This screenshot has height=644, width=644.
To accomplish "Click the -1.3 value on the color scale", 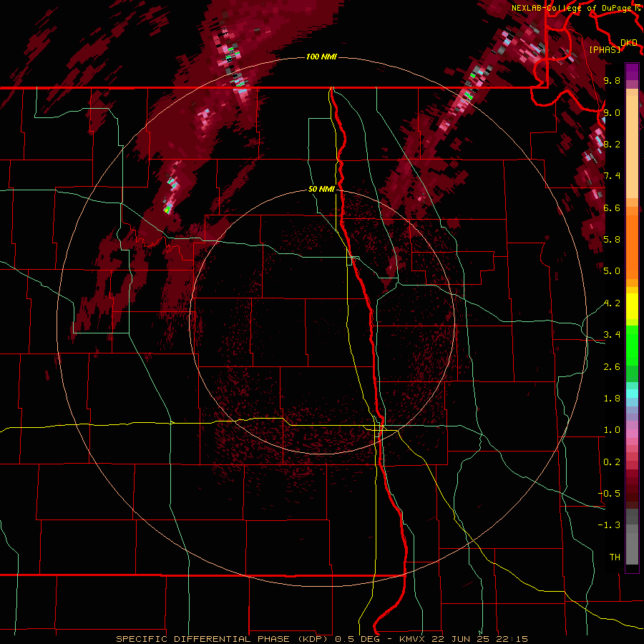I will pyautogui.click(x=609, y=525).
